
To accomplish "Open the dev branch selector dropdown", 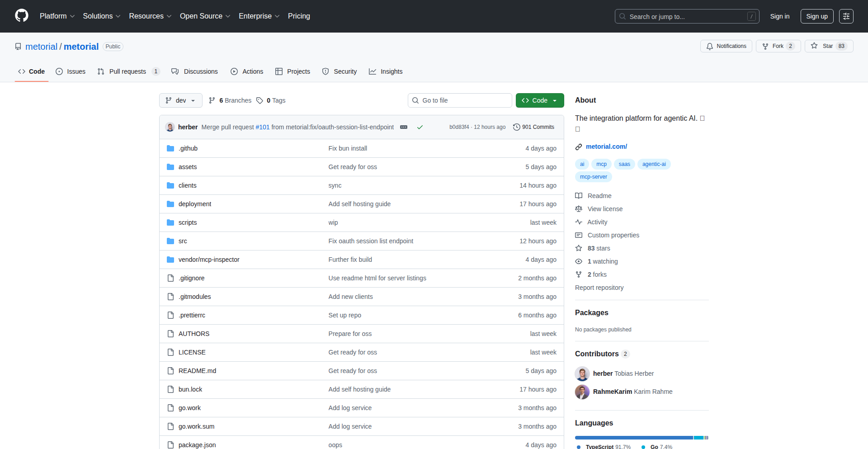I will pos(180,100).
